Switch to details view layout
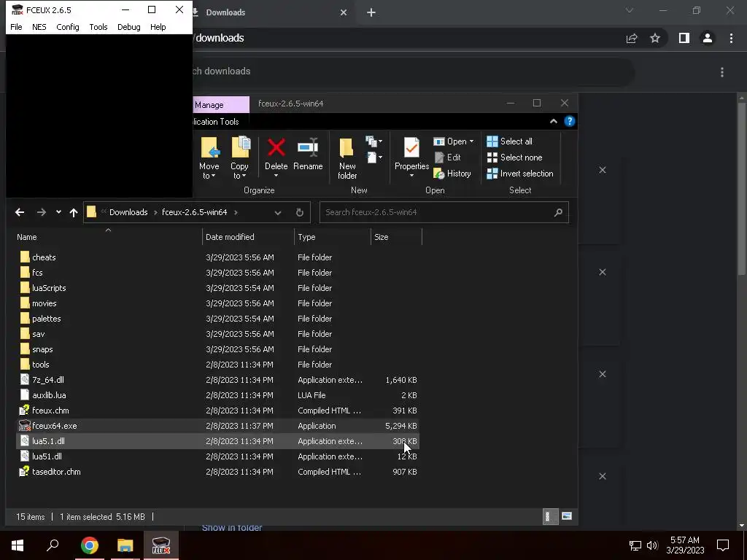 550,517
